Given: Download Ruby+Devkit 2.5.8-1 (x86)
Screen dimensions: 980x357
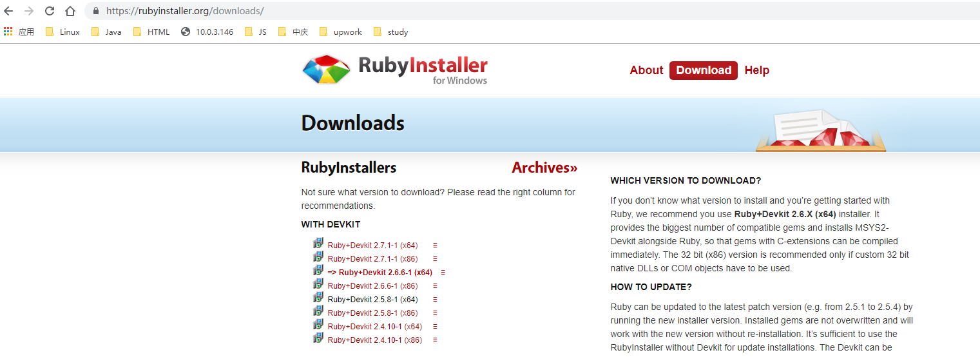Looking at the screenshot, I should tap(372, 313).
